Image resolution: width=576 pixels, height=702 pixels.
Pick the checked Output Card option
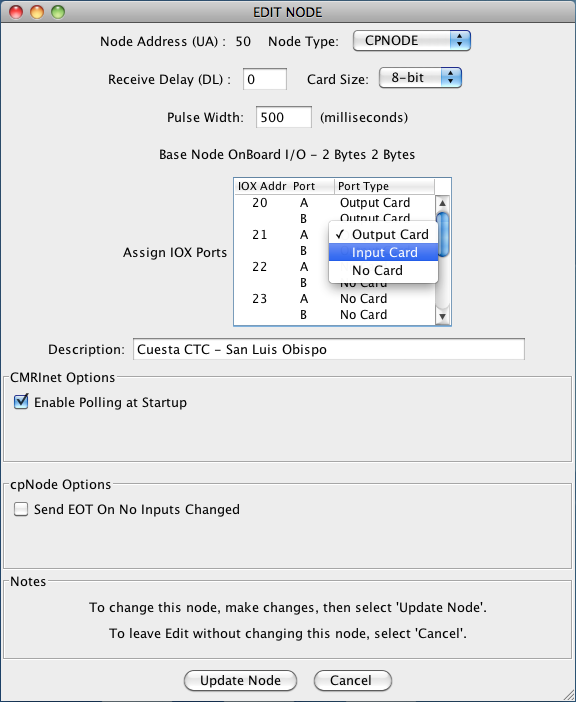(383, 235)
